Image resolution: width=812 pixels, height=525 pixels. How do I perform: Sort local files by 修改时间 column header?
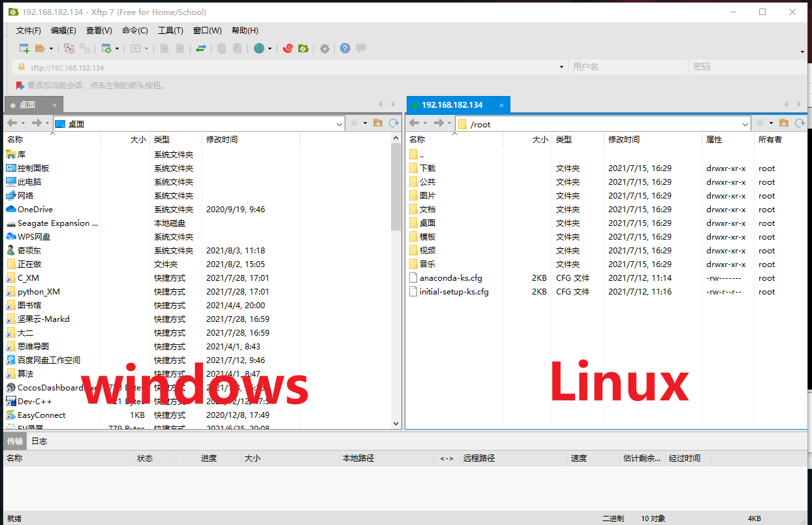[x=251, y=140]
